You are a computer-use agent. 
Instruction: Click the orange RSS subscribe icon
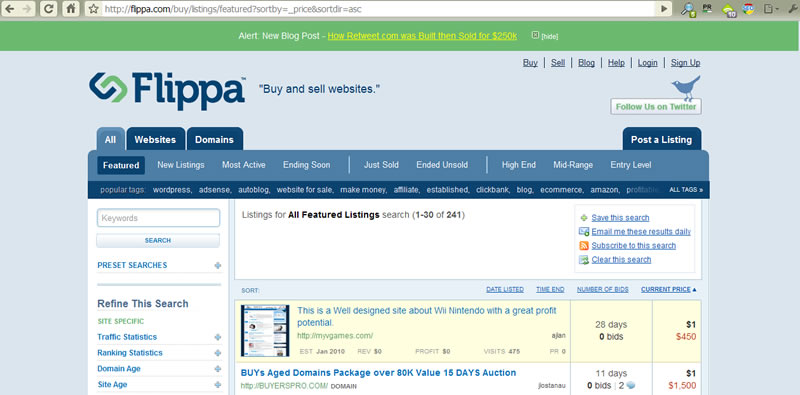(584, 245)
